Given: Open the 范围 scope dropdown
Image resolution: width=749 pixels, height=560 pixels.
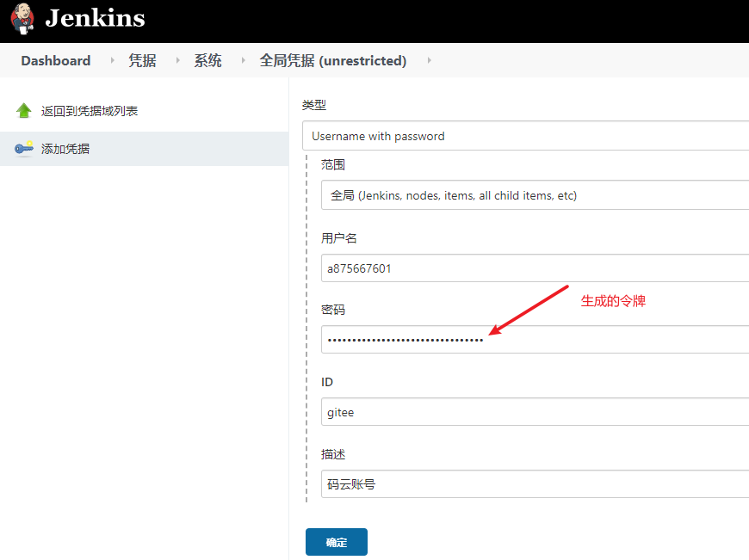Looking at the screenshot, I should tap(535, 195).
